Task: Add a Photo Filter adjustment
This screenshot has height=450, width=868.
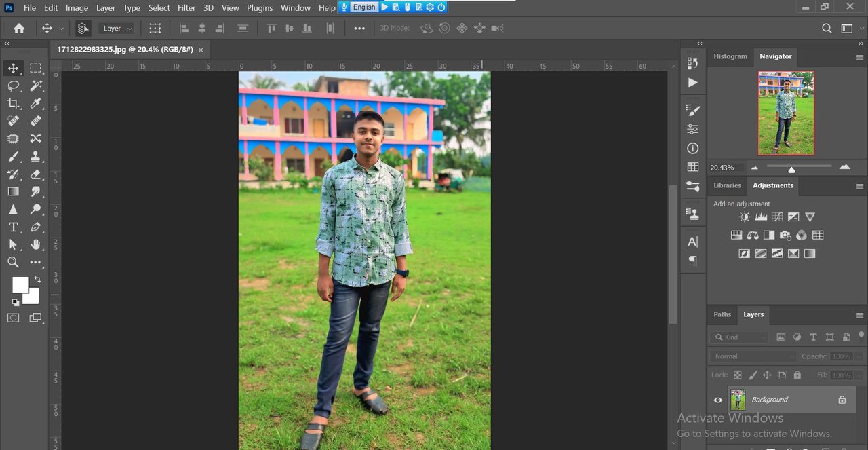Action: [785, 236]
